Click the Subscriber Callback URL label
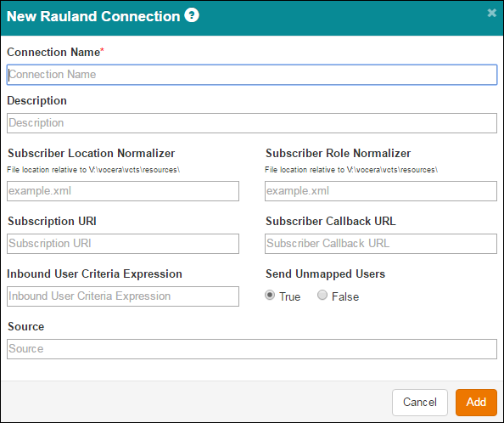The height and width of the screenshot is (423, 504). (x=331, y=222)
